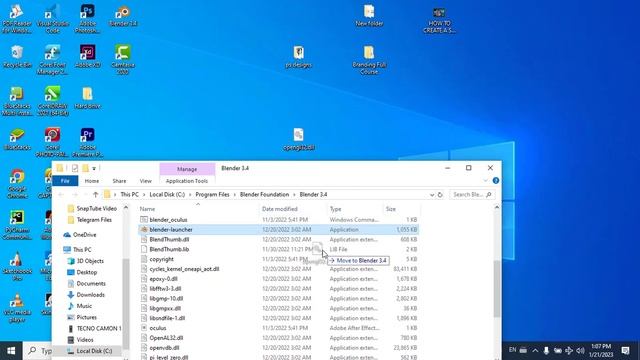Click This PC in address breadcrumb
Viewport: 640px width, 360px height.
[x=129, y=195]
